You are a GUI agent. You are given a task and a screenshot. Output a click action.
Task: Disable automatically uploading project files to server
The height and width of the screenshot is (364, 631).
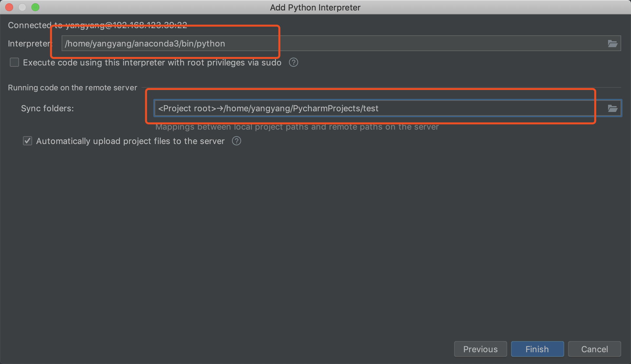27,141
